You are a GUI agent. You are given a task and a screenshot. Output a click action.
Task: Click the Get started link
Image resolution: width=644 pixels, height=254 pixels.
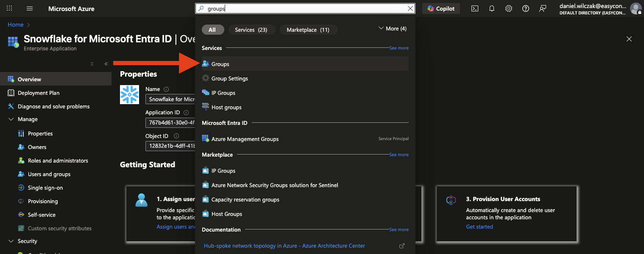pyautogui.click(x=479, y=226)
